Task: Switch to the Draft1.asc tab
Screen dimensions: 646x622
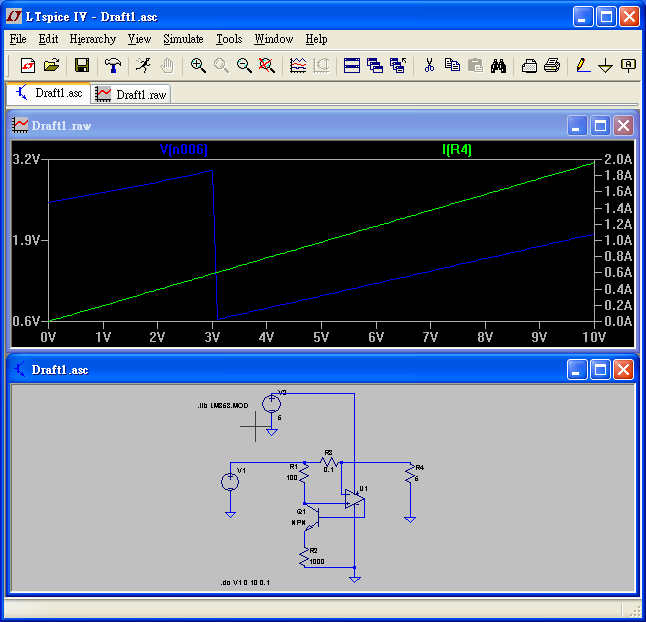Action: [49, 94]
